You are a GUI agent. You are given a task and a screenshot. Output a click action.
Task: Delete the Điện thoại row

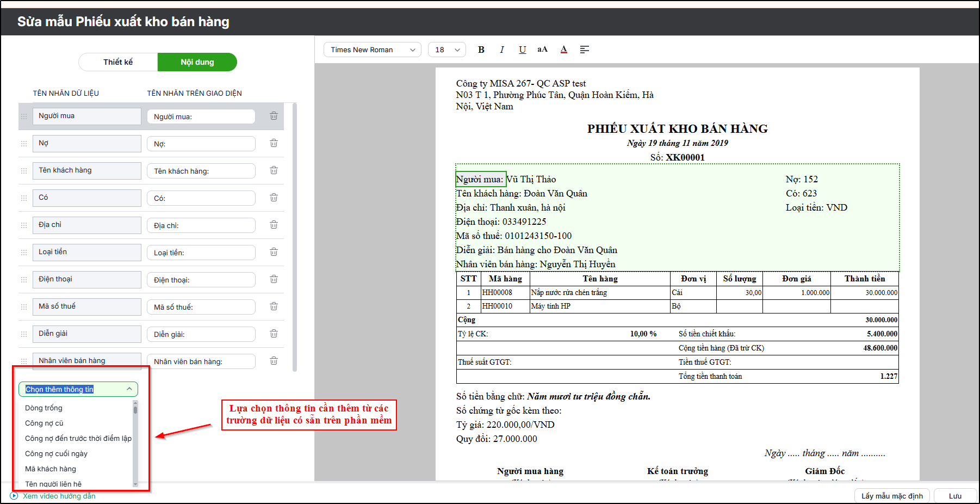point(274,279)
